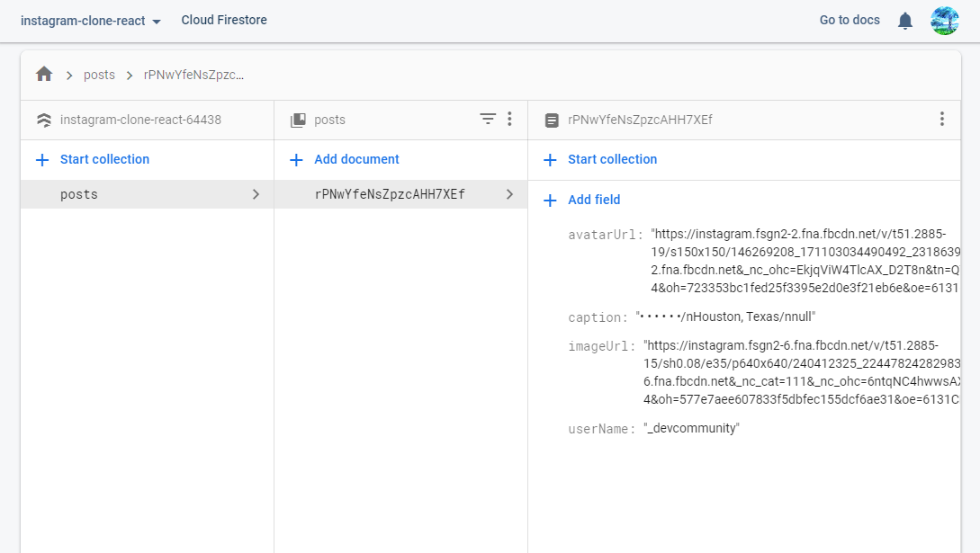Click the caption field name
Image resolution: width=980 pixels, height=553 pixels.
(598, 317)
